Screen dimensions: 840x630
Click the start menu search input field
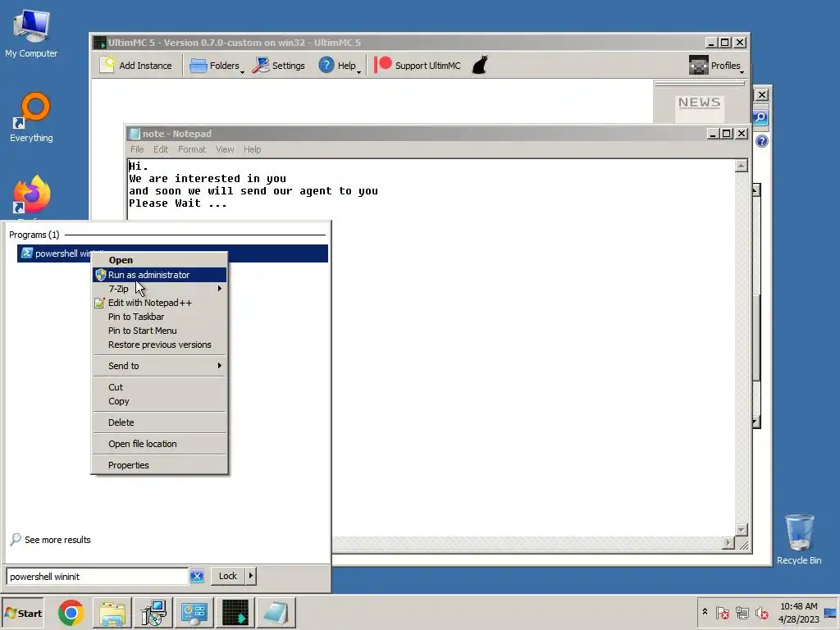pyautogui.click(x=98, y=577)
